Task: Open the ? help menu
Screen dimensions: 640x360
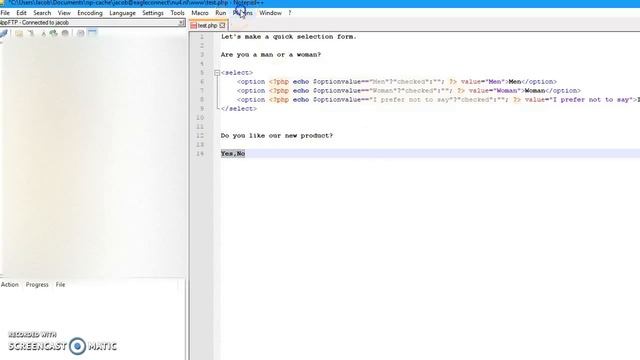Action: pos(290,13)
